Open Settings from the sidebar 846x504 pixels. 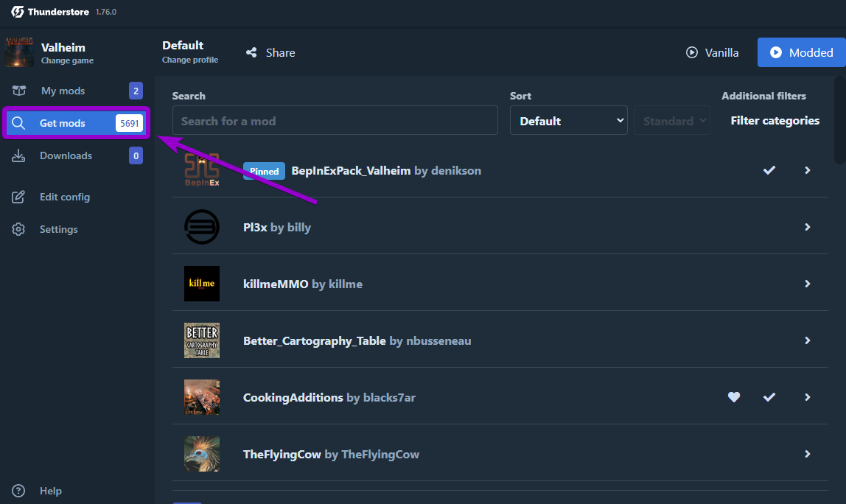tap(58, 229)
